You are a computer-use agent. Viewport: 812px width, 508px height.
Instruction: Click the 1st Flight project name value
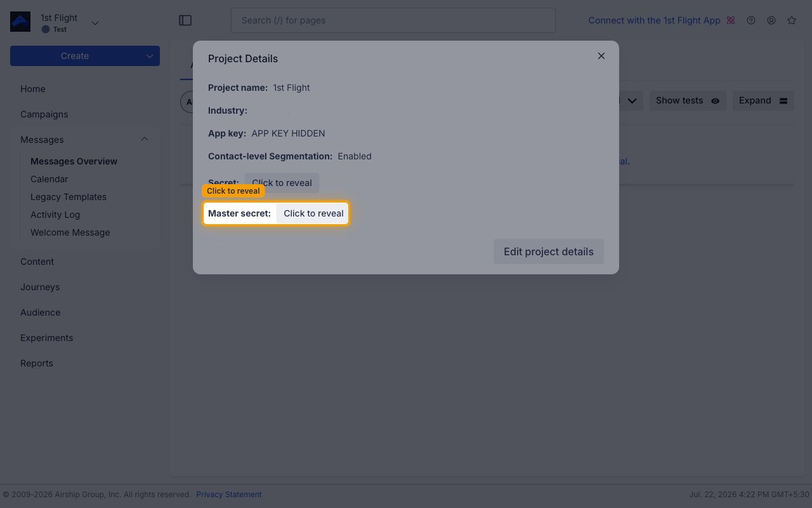point(291,88)
